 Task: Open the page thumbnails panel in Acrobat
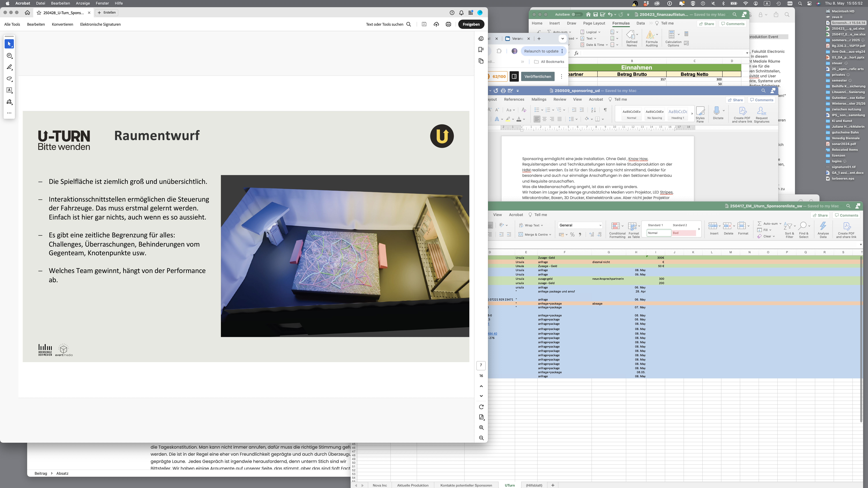coord(481,61)
